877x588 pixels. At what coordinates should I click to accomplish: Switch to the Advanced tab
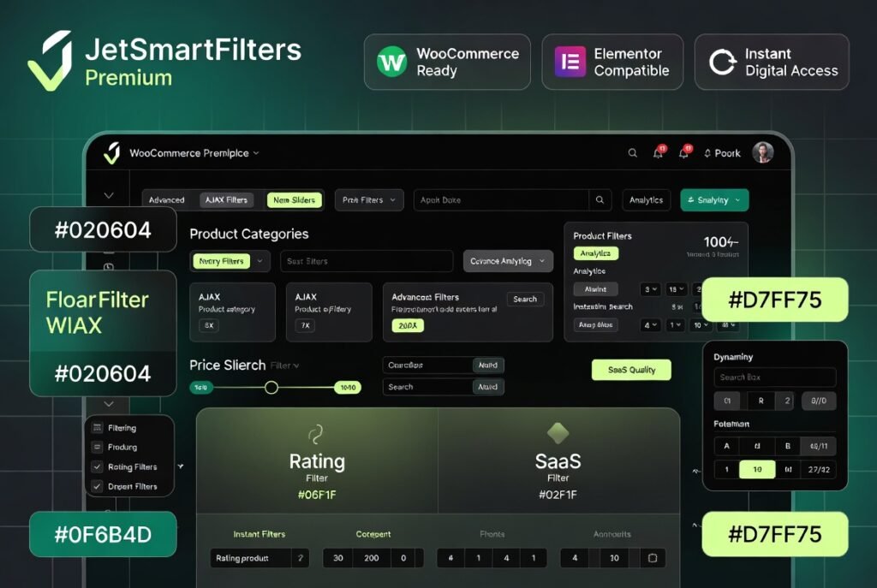tap(167, 199)
